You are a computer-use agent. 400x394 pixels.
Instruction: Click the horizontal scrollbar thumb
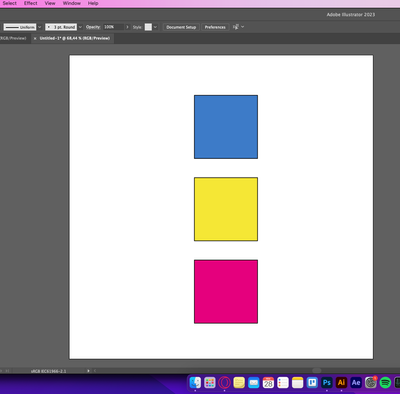(x=317, y=371)
